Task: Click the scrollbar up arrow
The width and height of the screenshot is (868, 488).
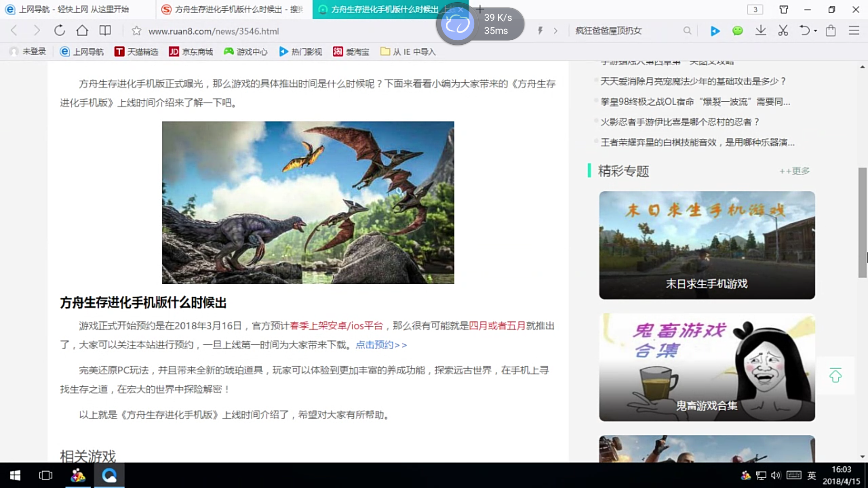Action: 863,66
